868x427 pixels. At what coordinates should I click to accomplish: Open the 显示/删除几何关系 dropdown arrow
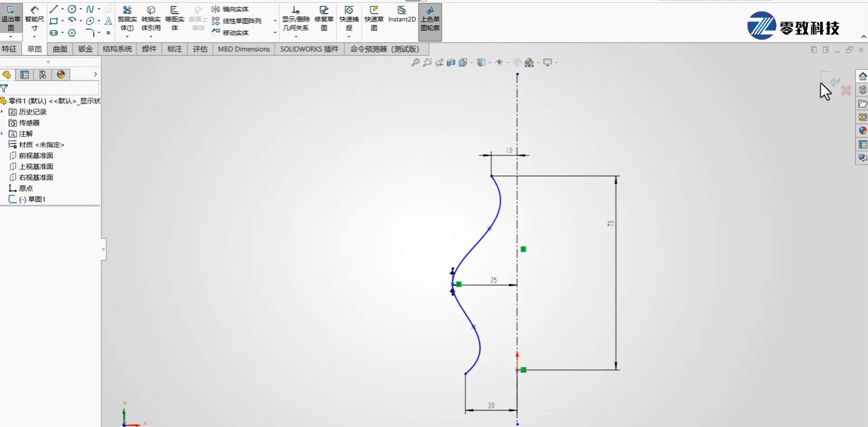[296, 37]
